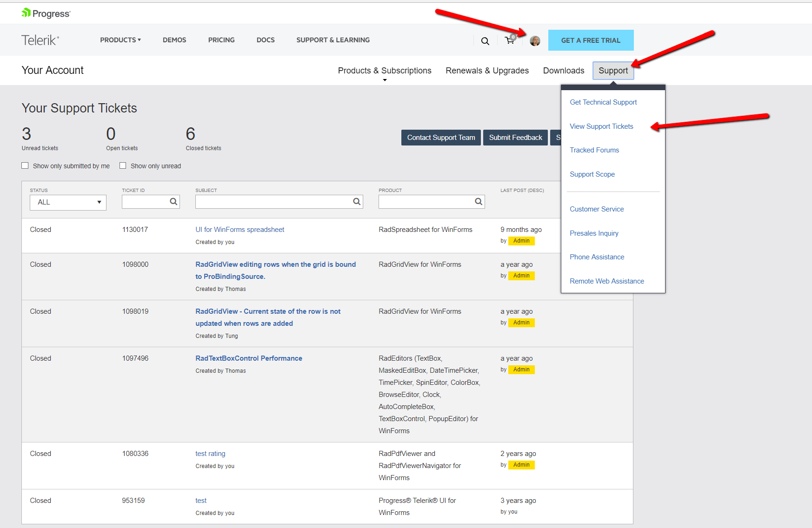Choose Get Technical Support from menu
Viewport: 812px width, 528px height.
pos(603,102)
